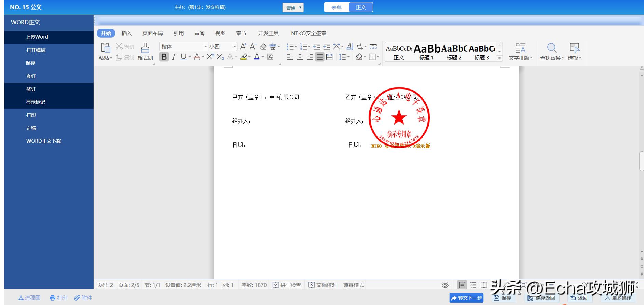The width and height of the screenshot is (644, 305).
Task: Open the 文字排版 dropdown
Action: pyautogui.click(x=520, y=52)
